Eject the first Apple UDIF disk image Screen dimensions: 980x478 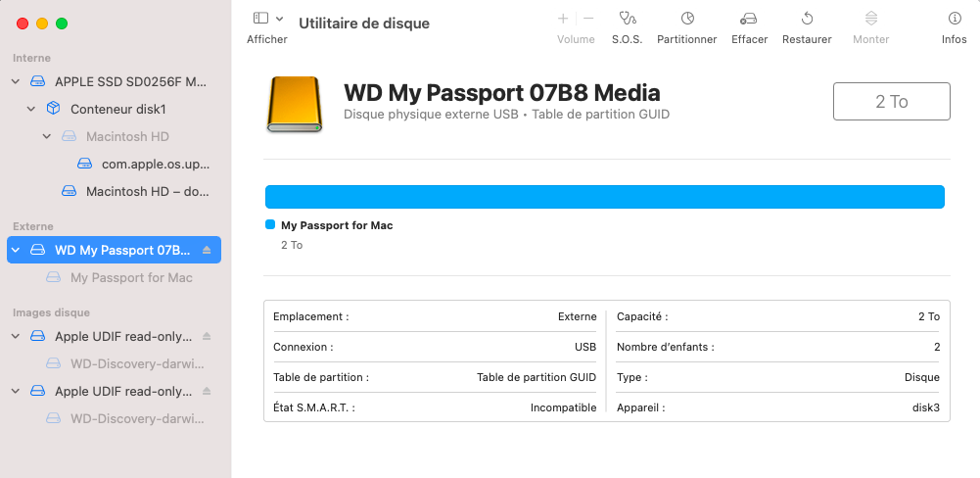(x=207, y=337)
